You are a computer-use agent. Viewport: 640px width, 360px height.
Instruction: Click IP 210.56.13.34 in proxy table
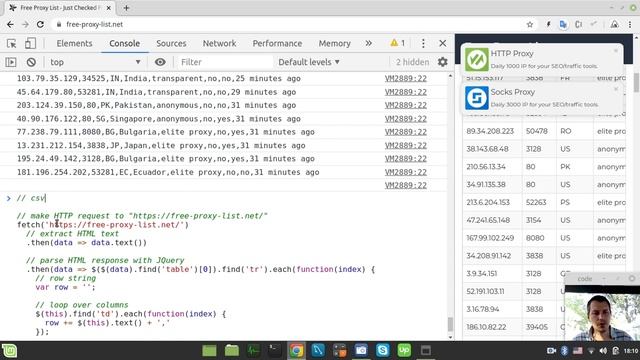(486, 167)
